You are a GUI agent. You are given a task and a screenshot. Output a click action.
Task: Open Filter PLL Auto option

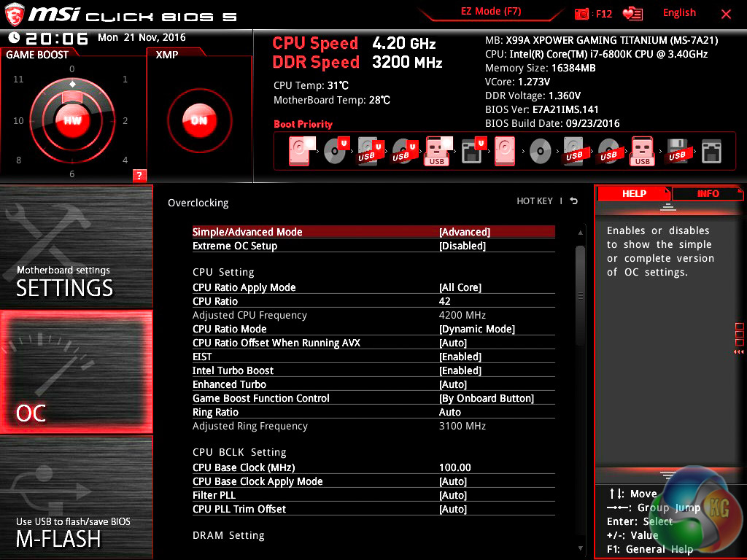pos(373,495)
